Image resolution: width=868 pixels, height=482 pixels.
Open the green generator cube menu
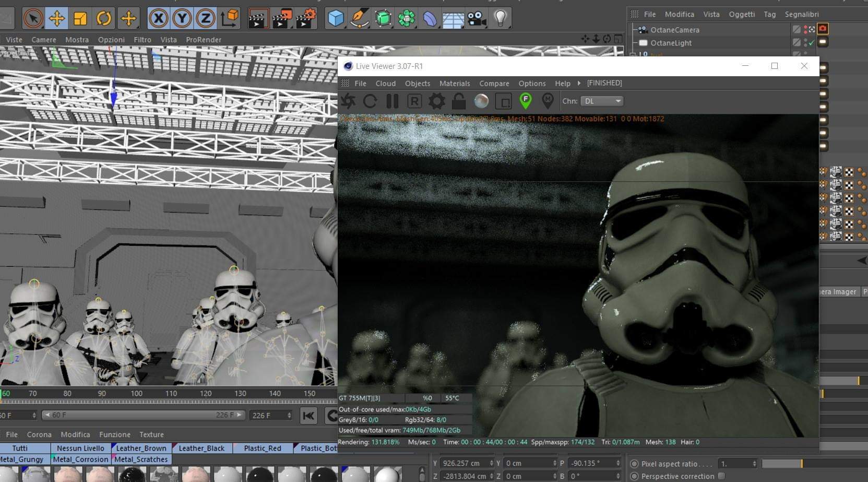[383, 18]
